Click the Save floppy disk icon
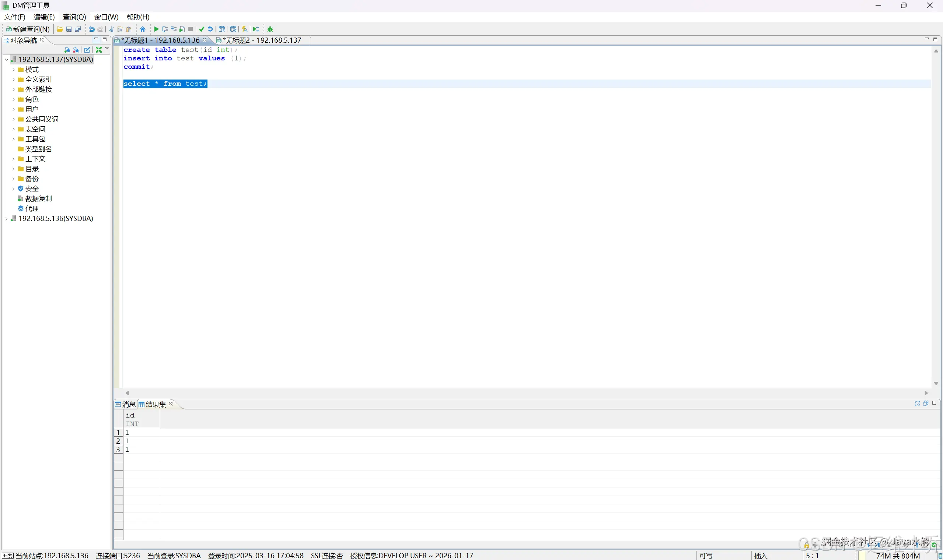 point(69,29)
